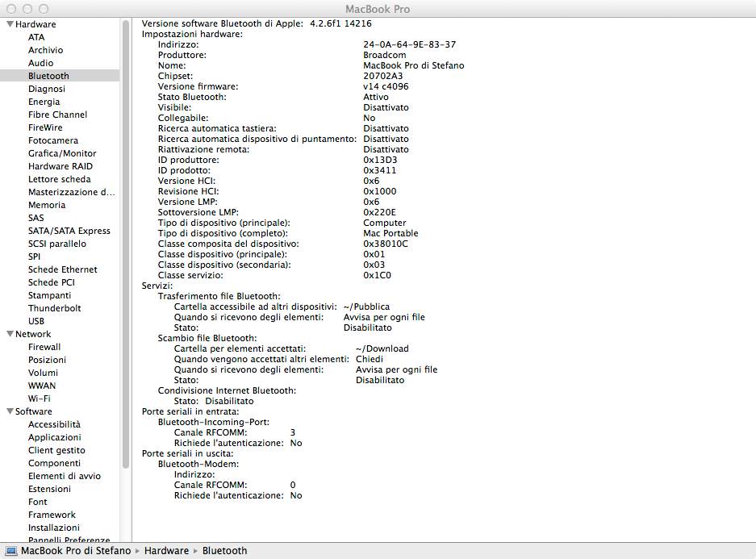Select Stampanti in the Hardware list

(49, 295)
